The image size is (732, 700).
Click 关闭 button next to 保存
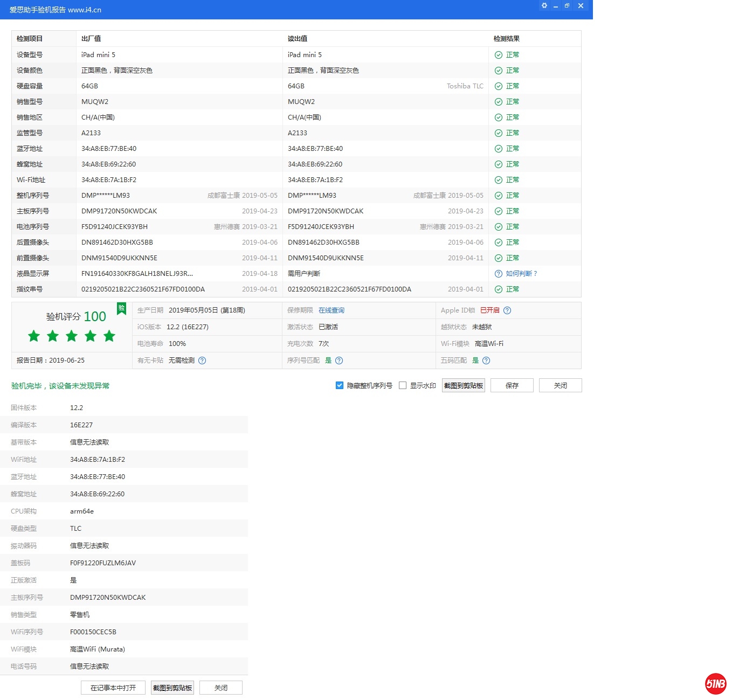tap(560, 385)
